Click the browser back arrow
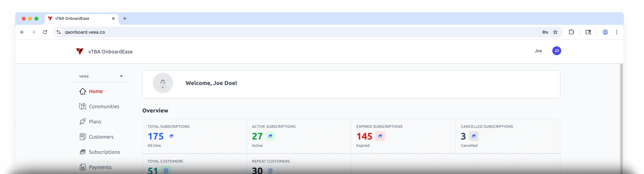 [x=22, y=32]
